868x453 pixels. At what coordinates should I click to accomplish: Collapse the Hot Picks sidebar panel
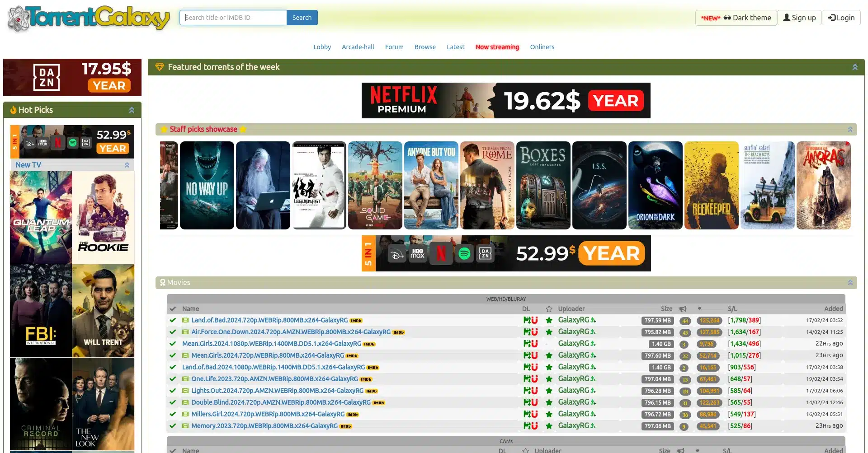[132, 110]
